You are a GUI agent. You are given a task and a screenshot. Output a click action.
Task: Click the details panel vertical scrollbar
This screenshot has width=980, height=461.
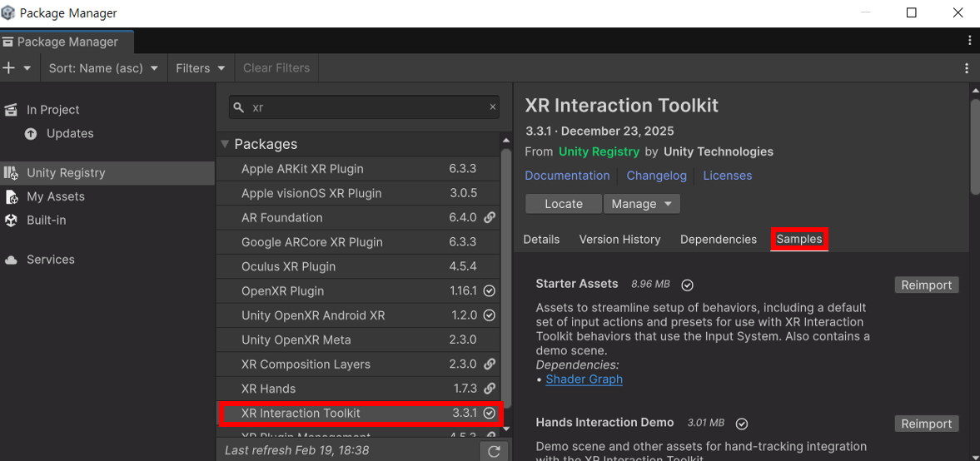(974, 146)
